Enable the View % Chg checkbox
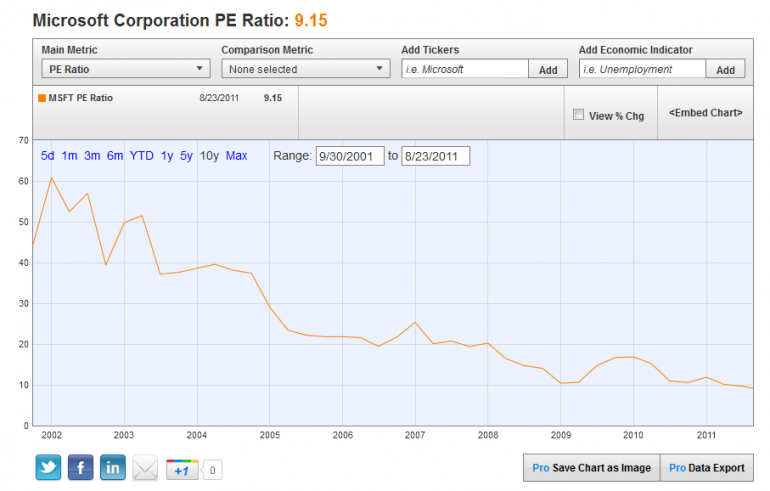The image size is (770, 491). pos(578,114)
